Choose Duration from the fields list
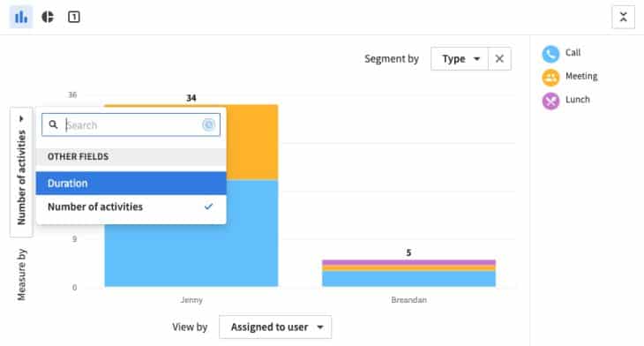The image size is (644, 346). 131,184
